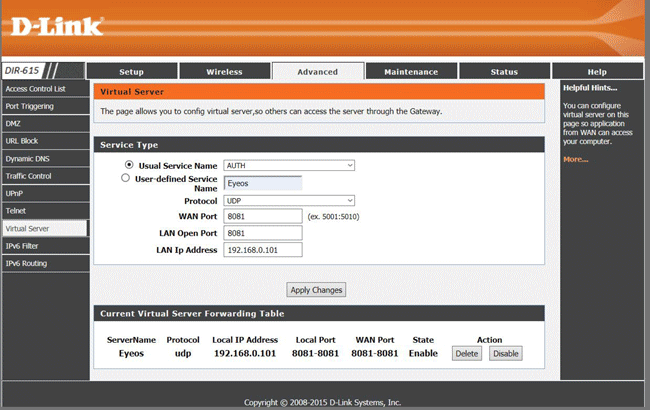650x410 pixels.
Task: Open IPv6 Routing in sidebar
Action: coord(46,264)
